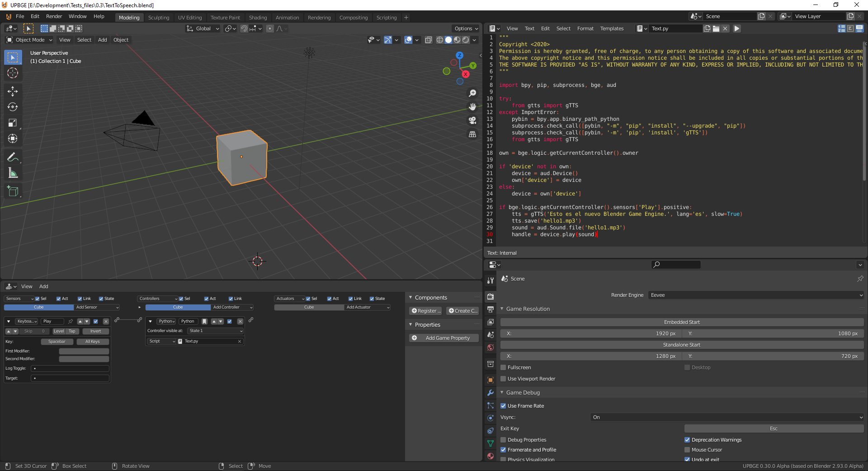
Task: Toggle X-ray in the viewport header
Action: click(429, 40)
